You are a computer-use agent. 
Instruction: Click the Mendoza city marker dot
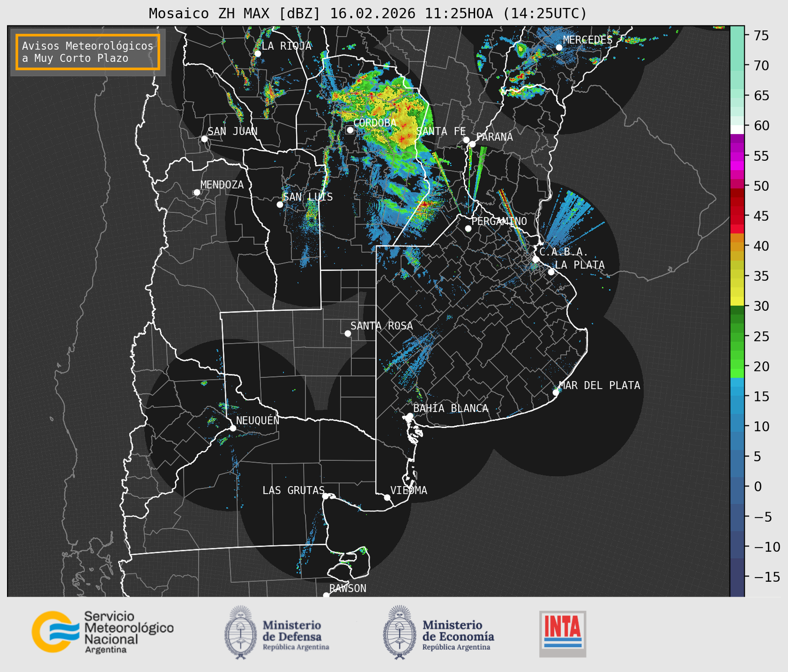(x=197, y=193)
